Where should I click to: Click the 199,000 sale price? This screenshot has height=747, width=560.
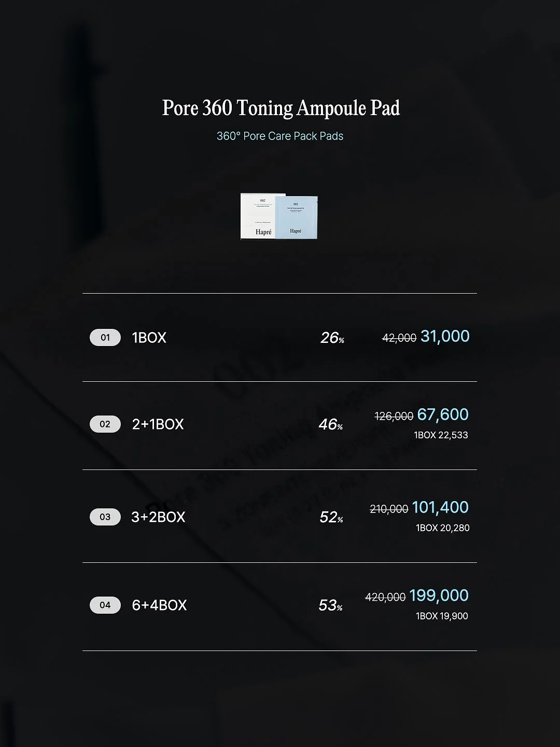point(439,596)
